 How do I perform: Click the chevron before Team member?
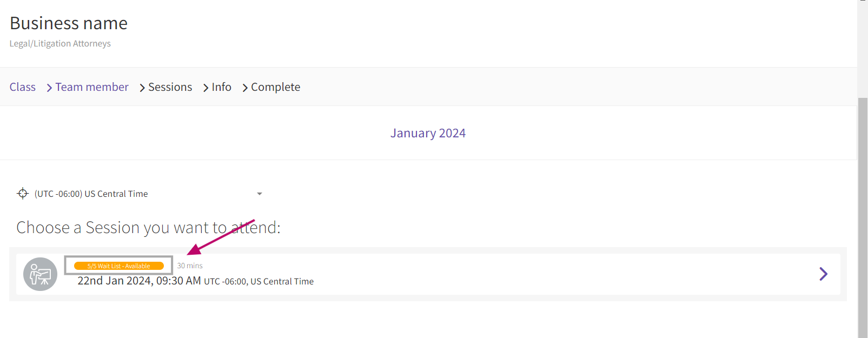[49, 88]
